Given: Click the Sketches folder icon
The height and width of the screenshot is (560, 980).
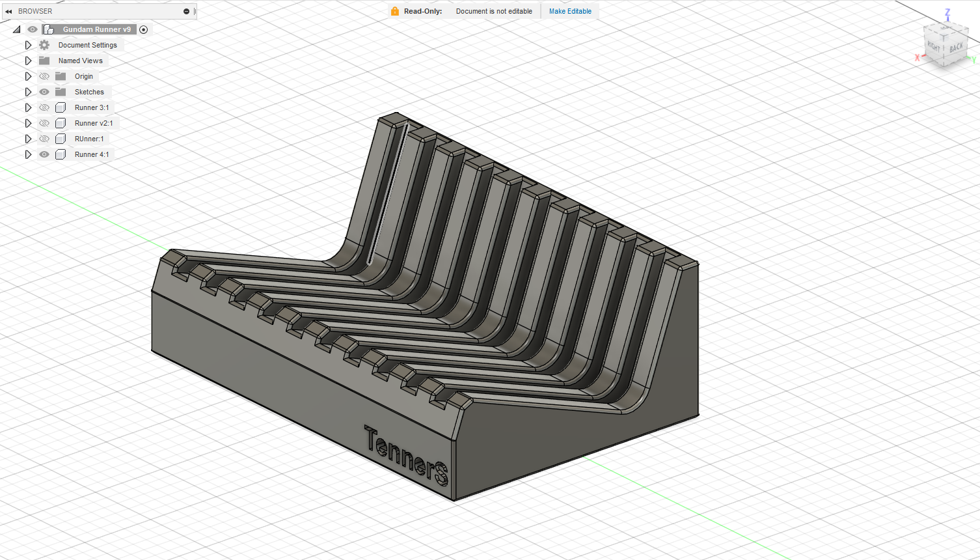Looking at the screenshot, I should (x=61, y=92).
